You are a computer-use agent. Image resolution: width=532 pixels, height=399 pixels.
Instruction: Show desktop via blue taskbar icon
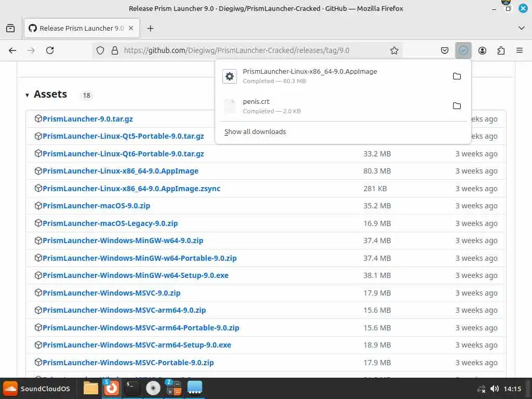195,389
